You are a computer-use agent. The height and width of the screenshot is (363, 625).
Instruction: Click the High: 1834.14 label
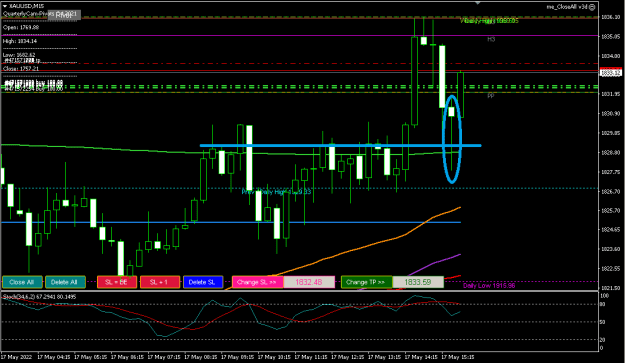[20, 41]
